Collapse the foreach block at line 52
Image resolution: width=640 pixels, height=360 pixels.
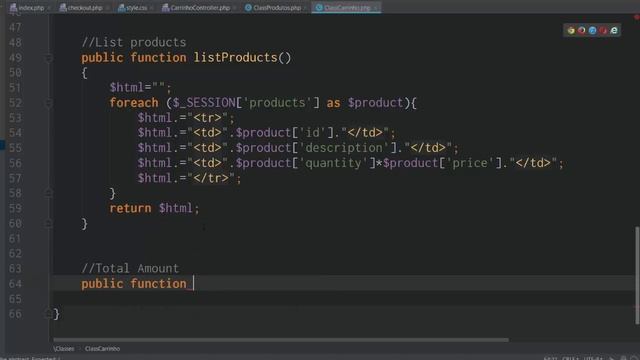click(x=49, y=103)
